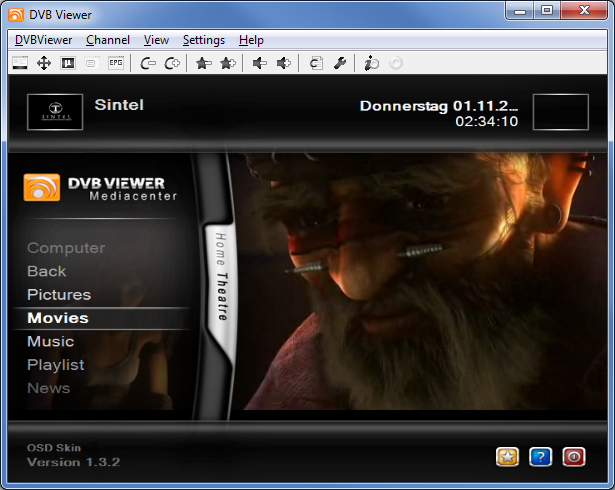Screen dimensions: 615x490
Task: Open the Settings menu
Action: tap(204, 40)
